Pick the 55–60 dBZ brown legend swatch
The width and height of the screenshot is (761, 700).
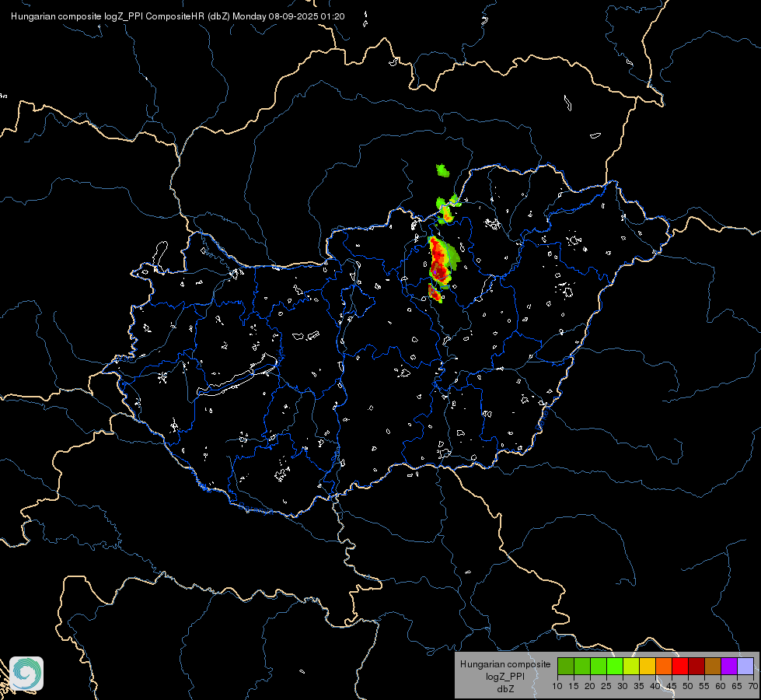pyautogui.click(x=713, y=667)
